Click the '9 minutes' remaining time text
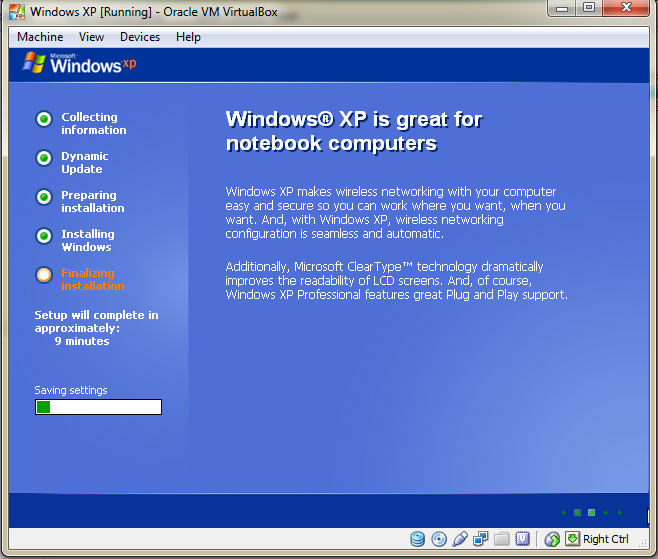This screenshot has height=559, width=658. (82, 341)
